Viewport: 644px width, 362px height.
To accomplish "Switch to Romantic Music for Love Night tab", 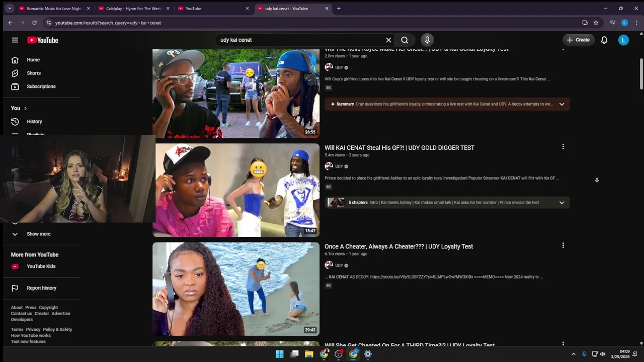I will [54, 9].
